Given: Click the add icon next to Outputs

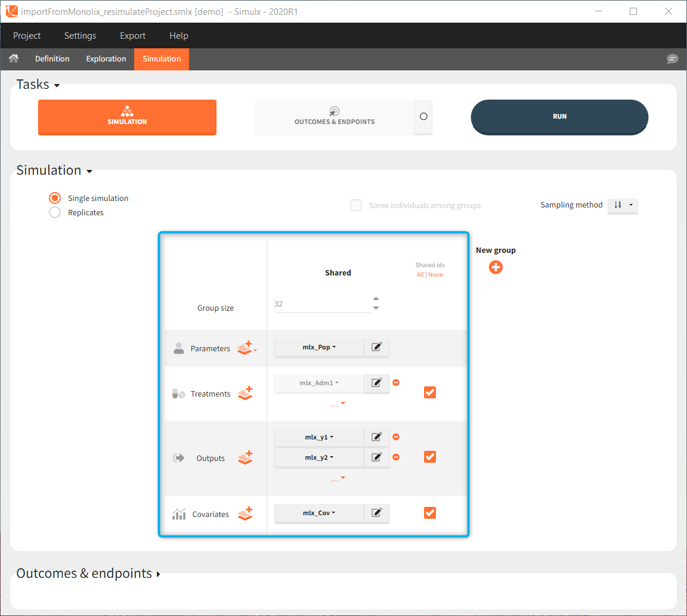Looking at the screenshot, I should pyautogui.click(x=245, y=457).
